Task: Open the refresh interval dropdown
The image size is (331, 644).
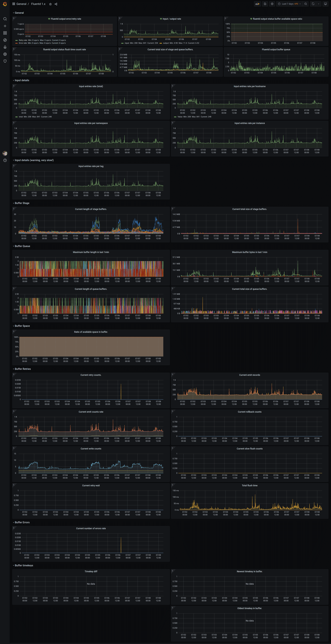Action: pos(318,4)
